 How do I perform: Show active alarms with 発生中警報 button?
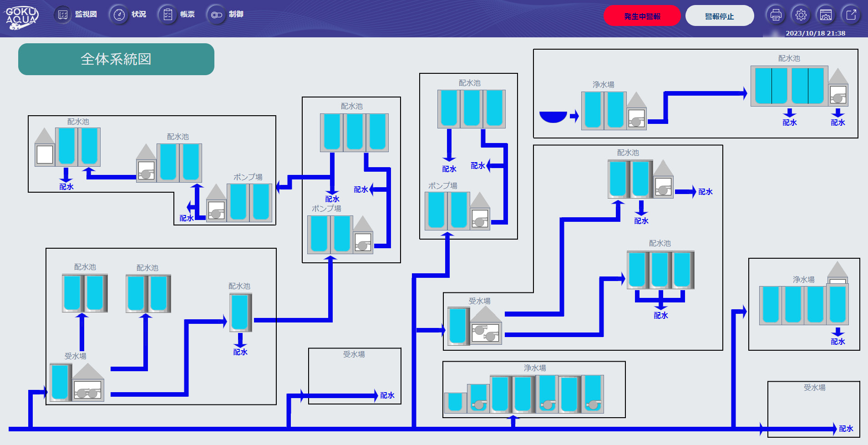[x=642, y=16]
